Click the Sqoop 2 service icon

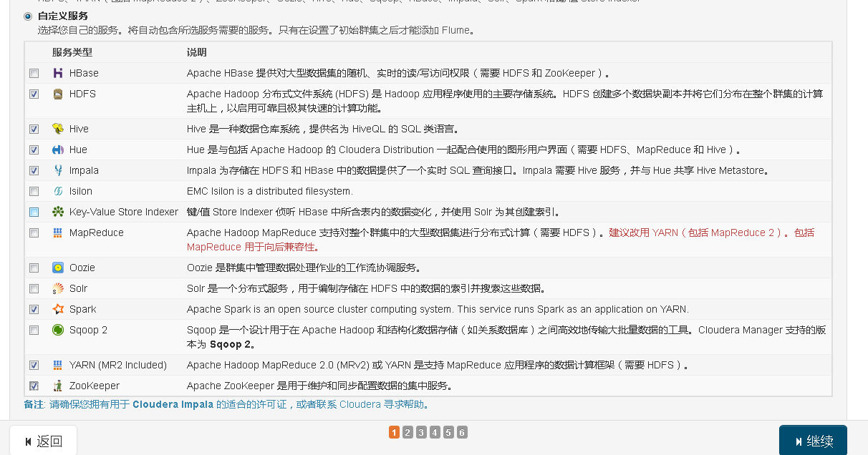point(58,330)
